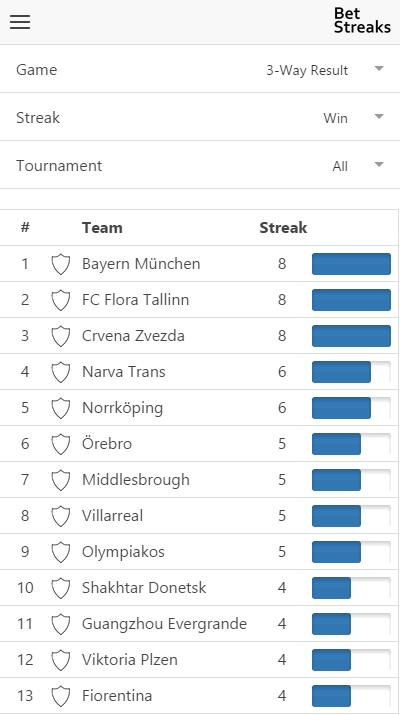Click Middlesbrough shield icon
The width and height of the screenshot is (400, 715).
60,480
